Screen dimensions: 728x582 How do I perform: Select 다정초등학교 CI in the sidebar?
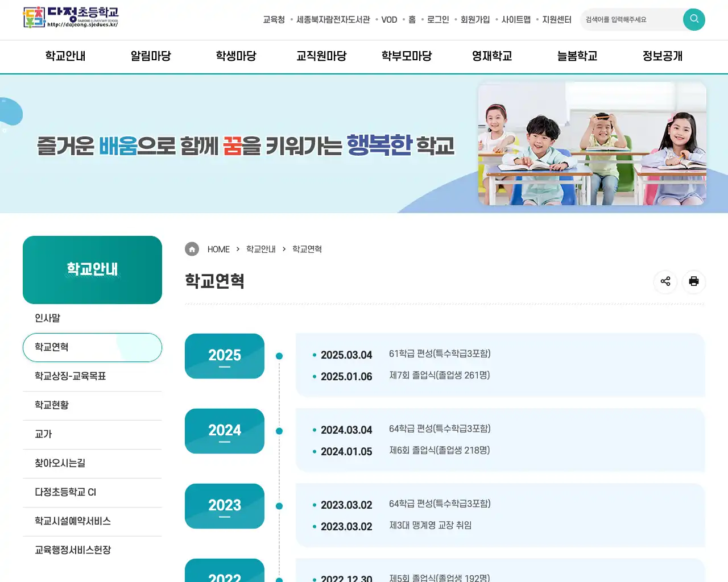click(92, 492)
